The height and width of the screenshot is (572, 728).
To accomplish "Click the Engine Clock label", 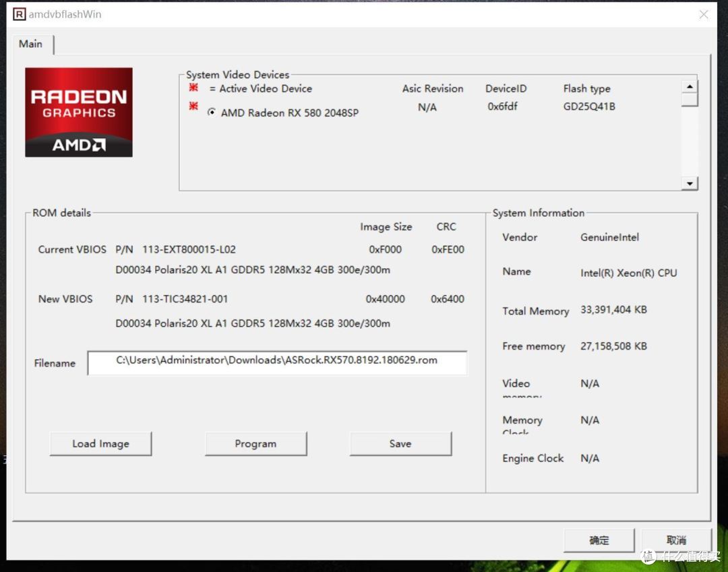I will (x=533, y=458).
